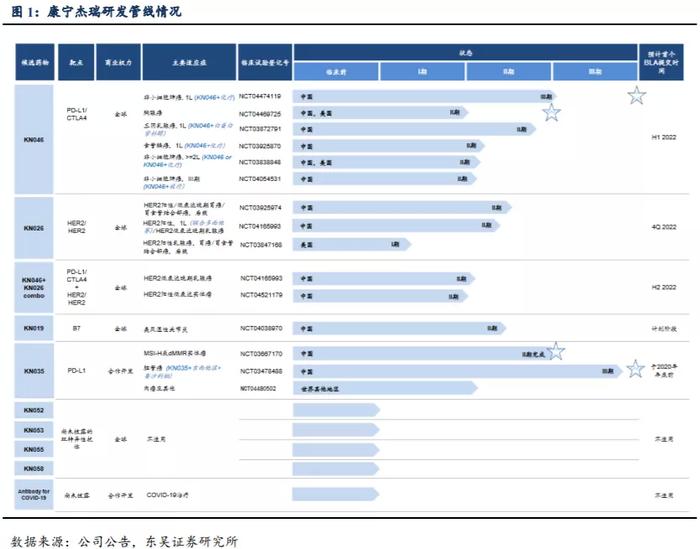Image resolution: width=700 pixels, height=549 pixels.
Task: Select the KN035 drug cell
Action: coord(34,371)
